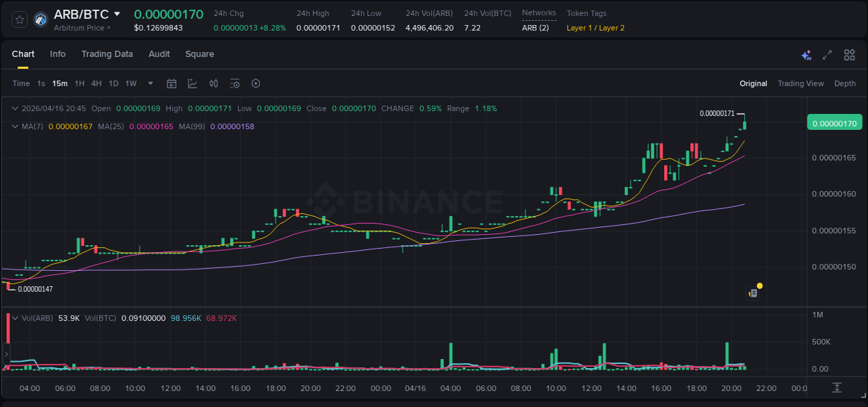The height and width of the screenshot is (407, 868).
Task: Click the low marker 0.00000147 on chart
Action: 35,289
